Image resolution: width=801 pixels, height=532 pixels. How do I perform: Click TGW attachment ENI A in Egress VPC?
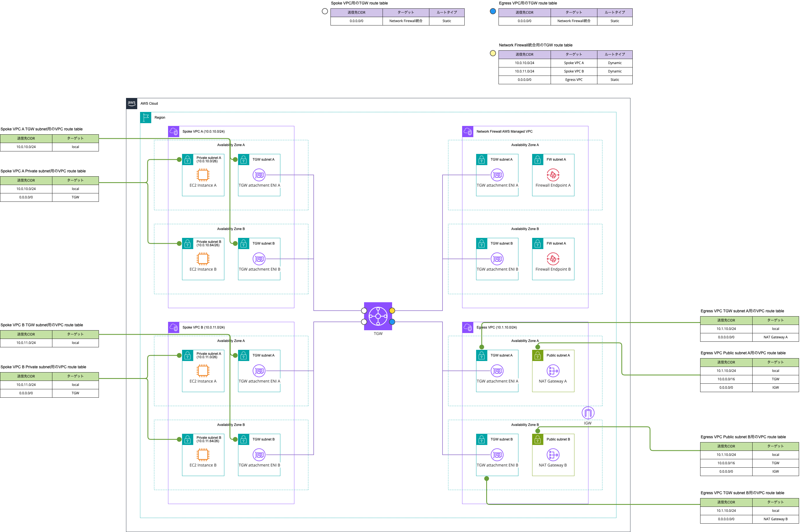[497, 371]
